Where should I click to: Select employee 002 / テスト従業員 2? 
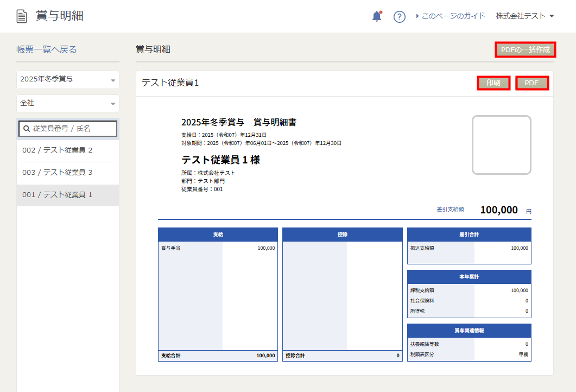coord(58,150)
